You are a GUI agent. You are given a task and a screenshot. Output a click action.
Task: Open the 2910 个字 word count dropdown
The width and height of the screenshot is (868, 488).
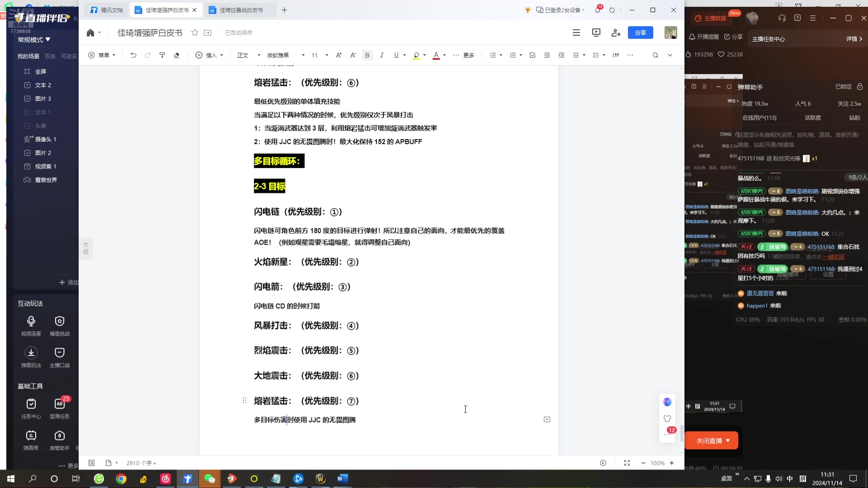[x=141, y=463]
